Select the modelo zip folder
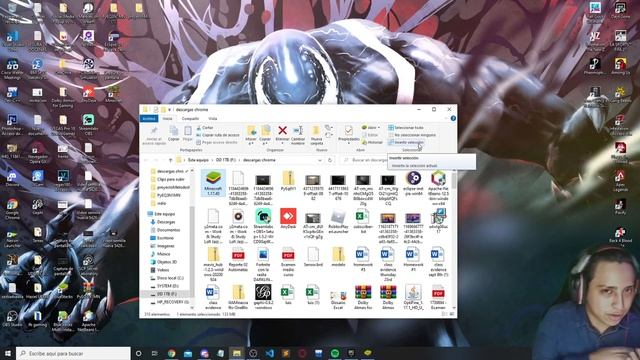Image resolution: width=640 pixels, height=360 pixels. 338,257
